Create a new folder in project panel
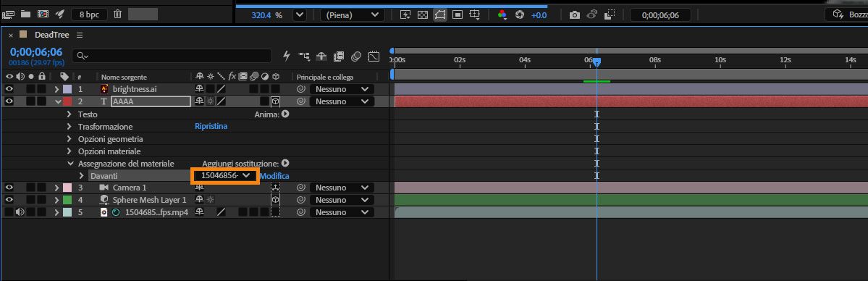Image resolution: width=868 pixels, height=281 pixels. tap(25, 14)
